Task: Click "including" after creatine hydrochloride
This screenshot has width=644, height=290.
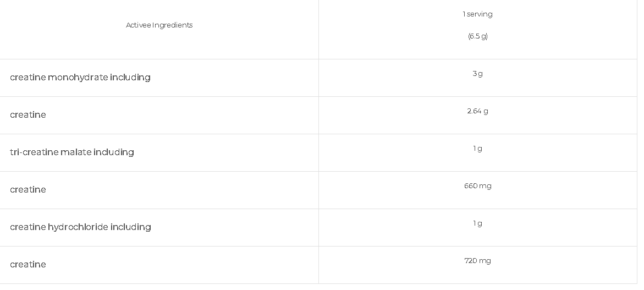Action: pos(131,227)
